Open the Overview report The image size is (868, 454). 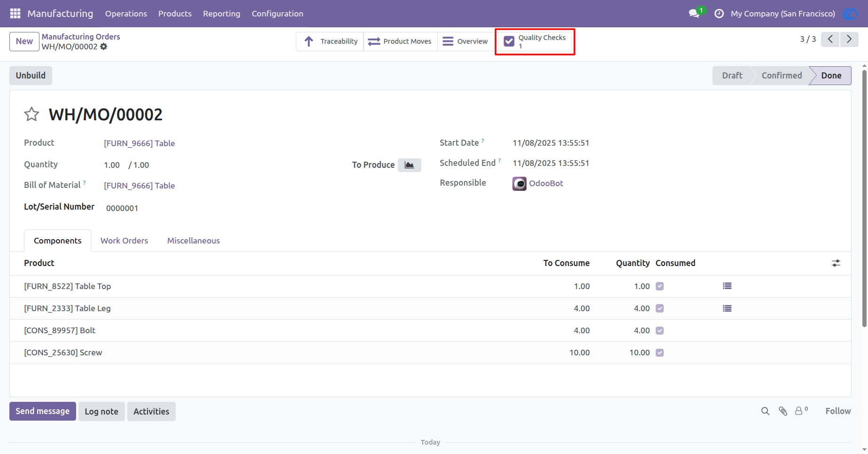[465, 41]
